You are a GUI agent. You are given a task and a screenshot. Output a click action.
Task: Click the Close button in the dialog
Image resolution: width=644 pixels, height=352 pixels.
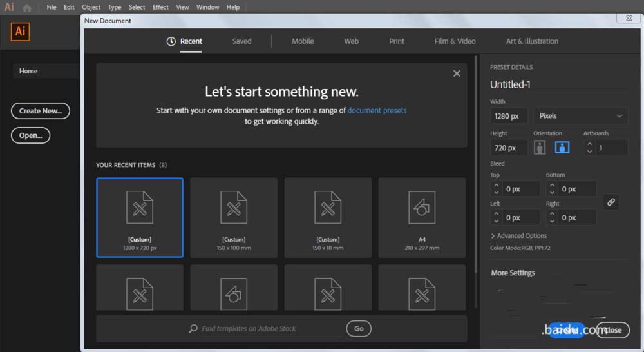[x=612, y=330]
